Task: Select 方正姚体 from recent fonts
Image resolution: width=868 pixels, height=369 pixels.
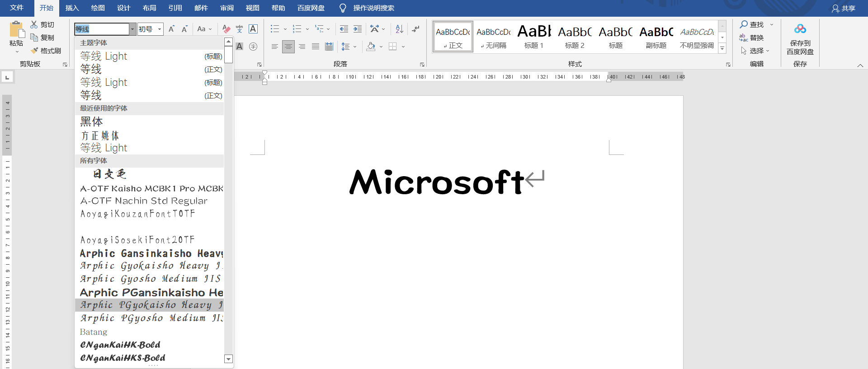Action: 149,135
